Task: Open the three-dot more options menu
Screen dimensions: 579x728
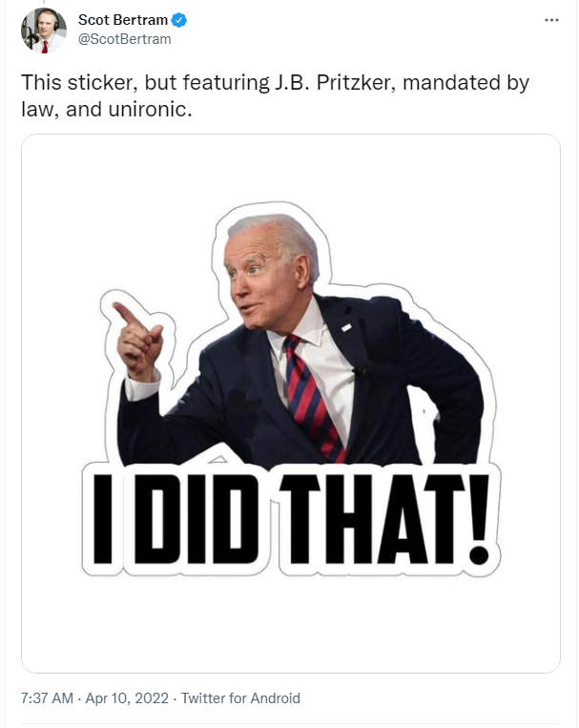Action: (x=551, y=20)
